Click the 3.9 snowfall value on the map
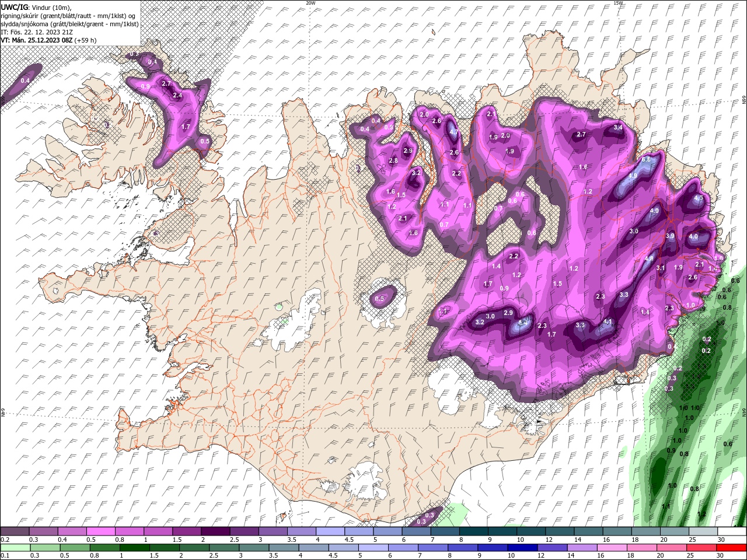The width and height of the screenshot is (747, 560). pos(670,236)
